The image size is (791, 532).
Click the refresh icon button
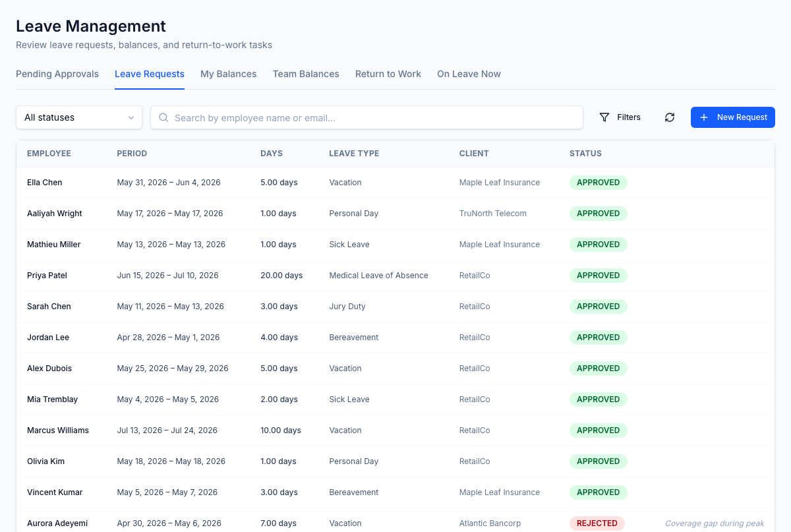670,117
